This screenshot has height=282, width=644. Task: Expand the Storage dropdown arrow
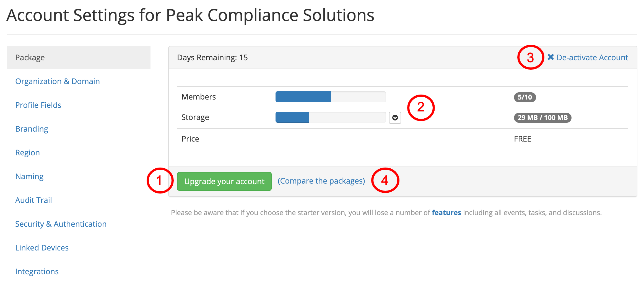click(x=395, y=118)
